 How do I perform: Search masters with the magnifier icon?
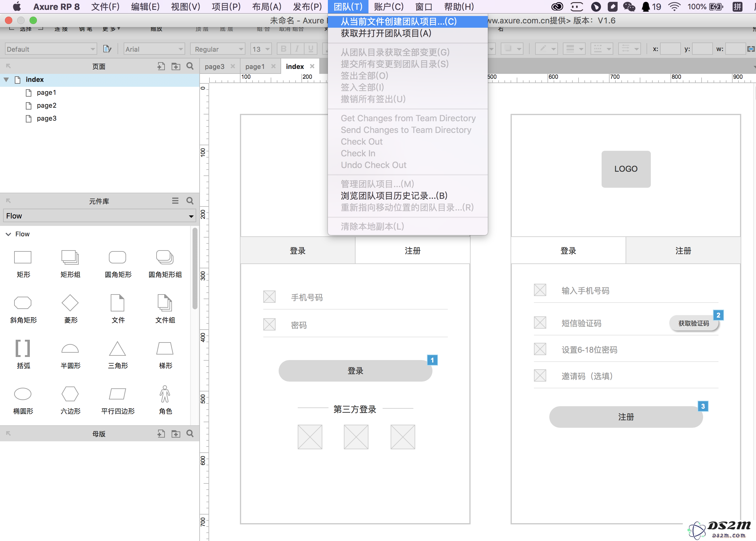pyautogui.click(x=190, y=433)
